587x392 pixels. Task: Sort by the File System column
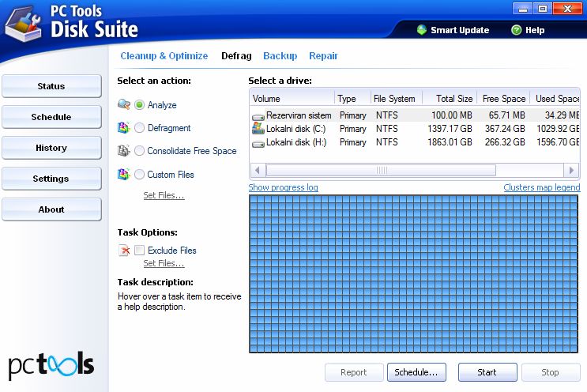click(396, 99)
